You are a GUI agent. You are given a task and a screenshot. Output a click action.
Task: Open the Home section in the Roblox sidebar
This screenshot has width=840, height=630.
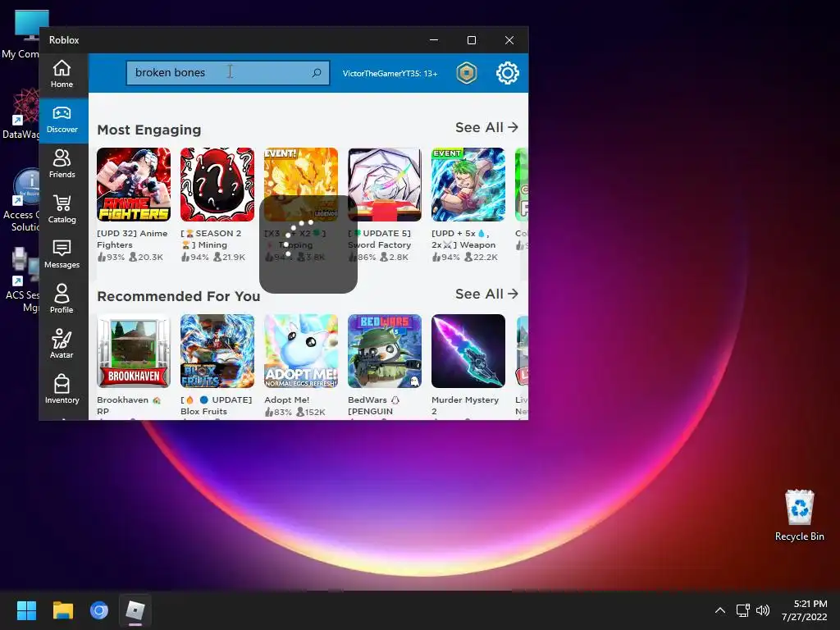pos(62,74)
